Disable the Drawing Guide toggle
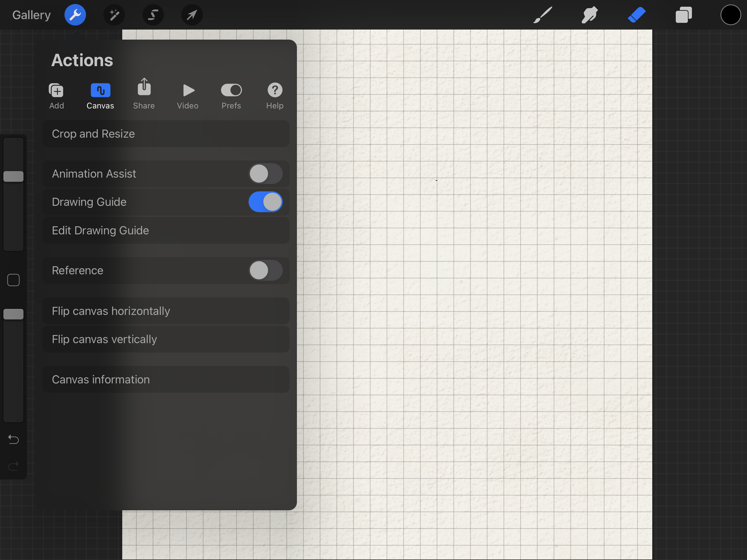This screenshot has width=747, height=560. 265,202
